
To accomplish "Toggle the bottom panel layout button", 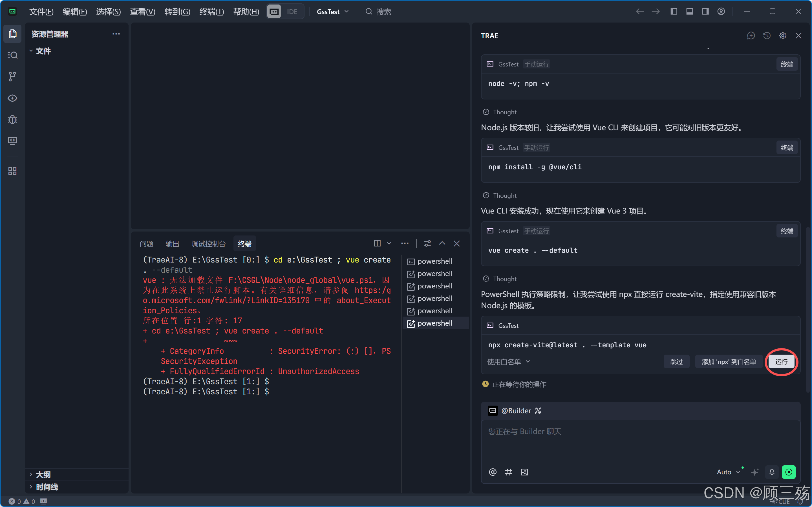I will click(x=690, y=11).
